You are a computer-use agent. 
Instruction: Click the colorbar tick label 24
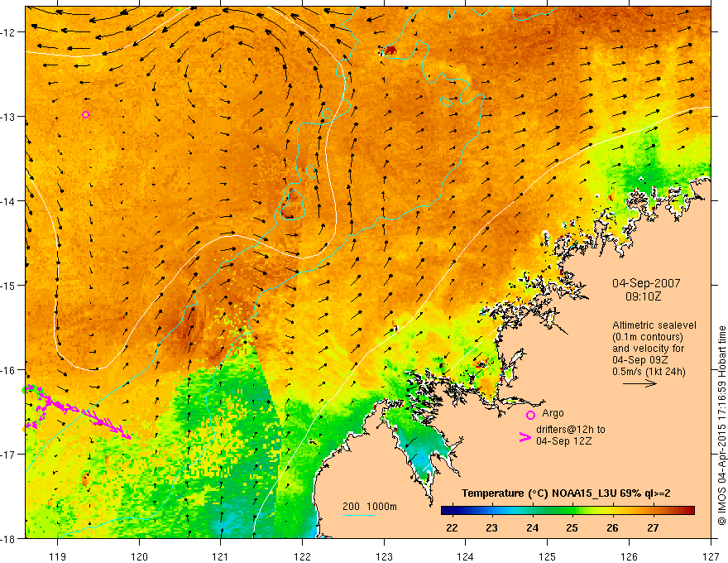click(x=532, y=528)
